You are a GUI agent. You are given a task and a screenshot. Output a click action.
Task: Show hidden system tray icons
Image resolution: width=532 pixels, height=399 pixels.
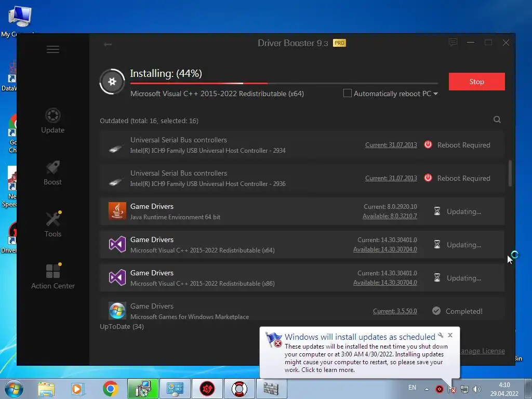427,389
